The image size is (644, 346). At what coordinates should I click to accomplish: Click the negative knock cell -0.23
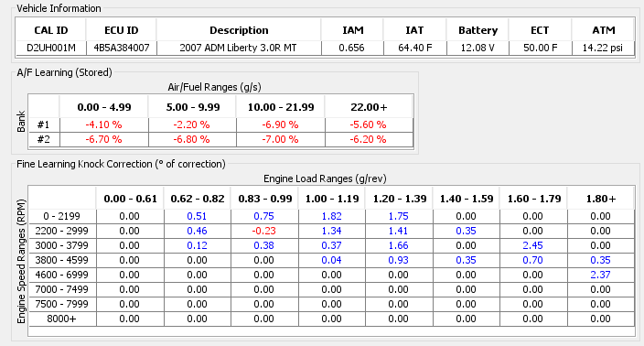click(x=263, y=231)
